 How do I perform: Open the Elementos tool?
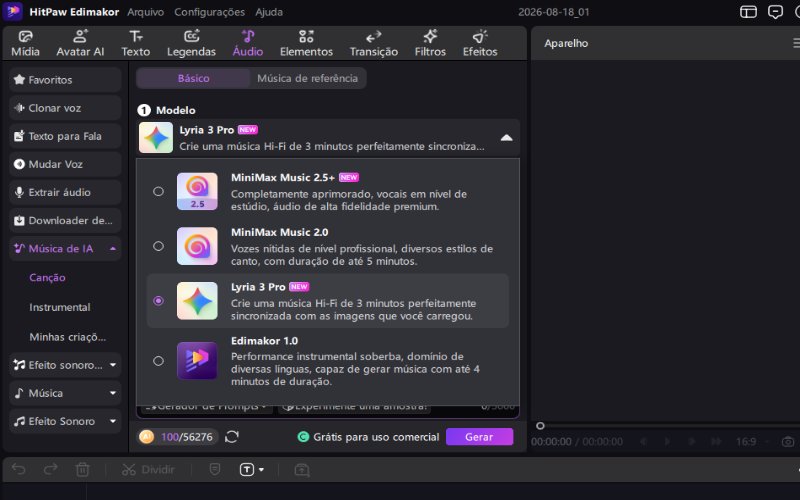click(x=306, y=43)
